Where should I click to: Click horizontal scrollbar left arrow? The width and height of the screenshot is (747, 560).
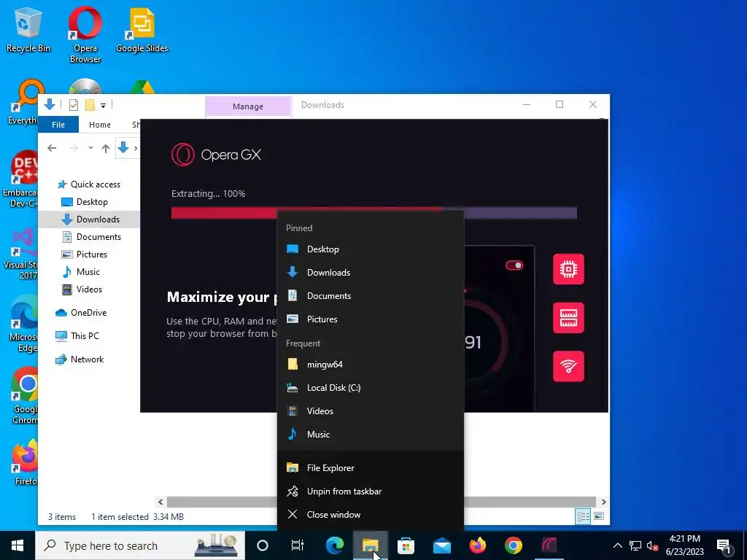pos(160,502)
